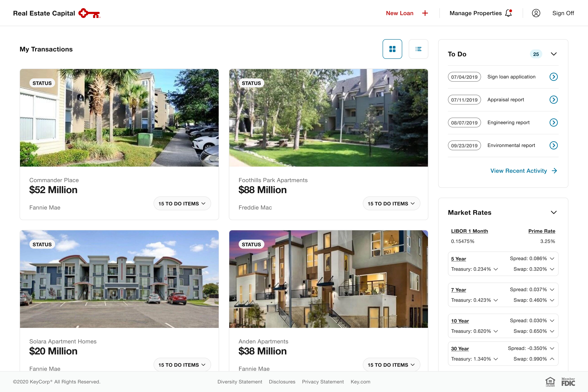This screenshot has height=392, width=588.
Task: Switch to grid view of transactions
Action: coord(392,49)
